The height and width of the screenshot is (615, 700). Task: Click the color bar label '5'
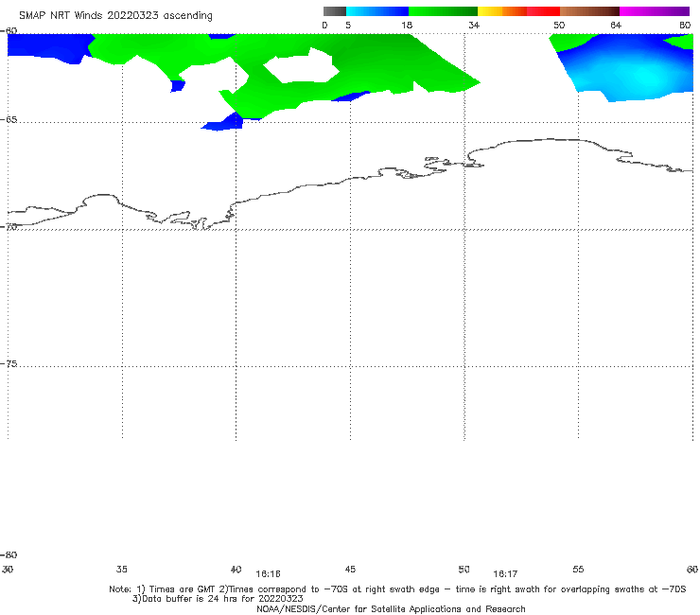pos(348,26)
